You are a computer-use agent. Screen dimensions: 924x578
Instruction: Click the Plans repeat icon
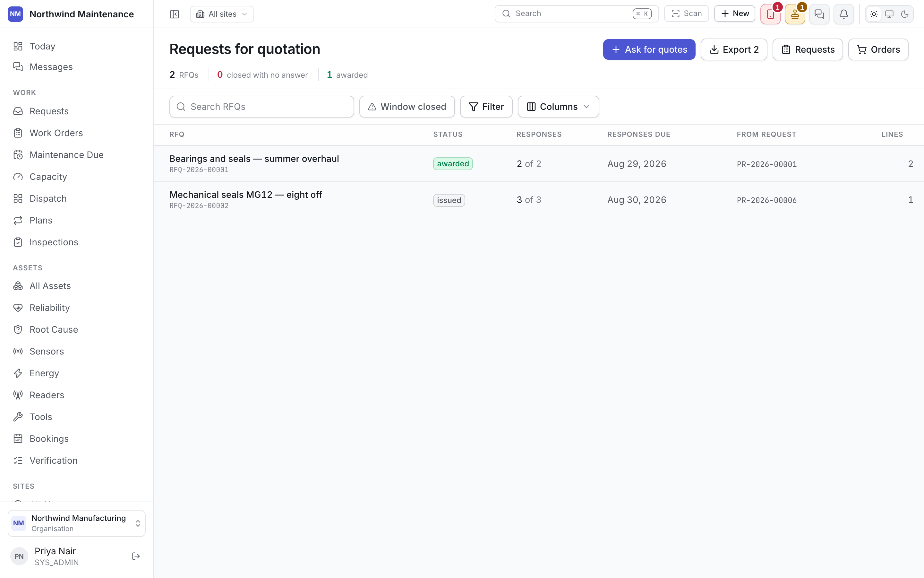[x=18, y=220]
